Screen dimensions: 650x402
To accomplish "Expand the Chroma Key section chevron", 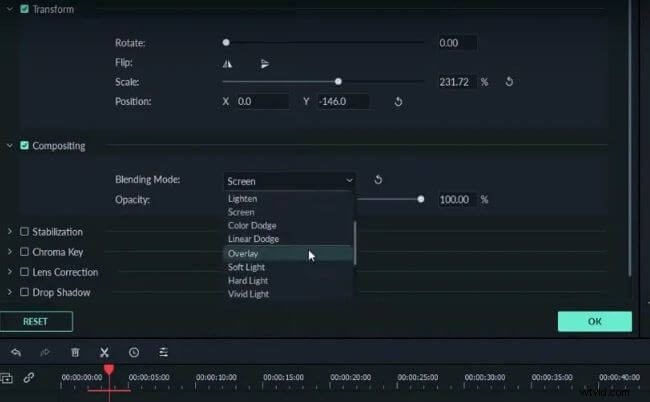I will tap(10, 252).
